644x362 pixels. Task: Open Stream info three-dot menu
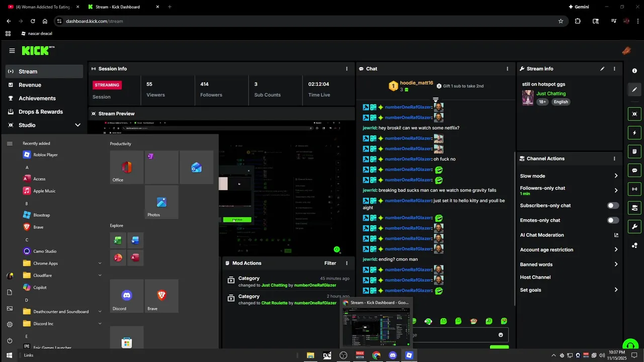point(614,69)
